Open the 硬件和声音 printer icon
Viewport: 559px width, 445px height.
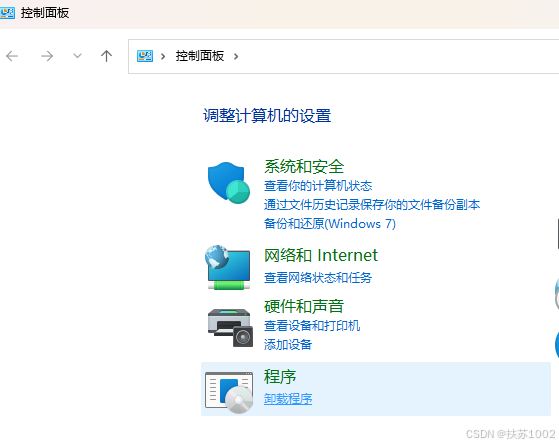230,327
